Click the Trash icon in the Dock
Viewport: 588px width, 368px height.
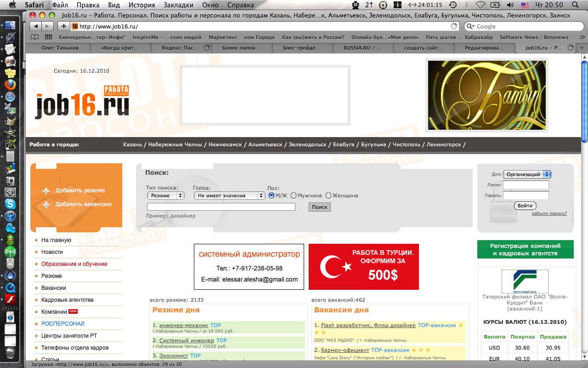click(10, 353)
